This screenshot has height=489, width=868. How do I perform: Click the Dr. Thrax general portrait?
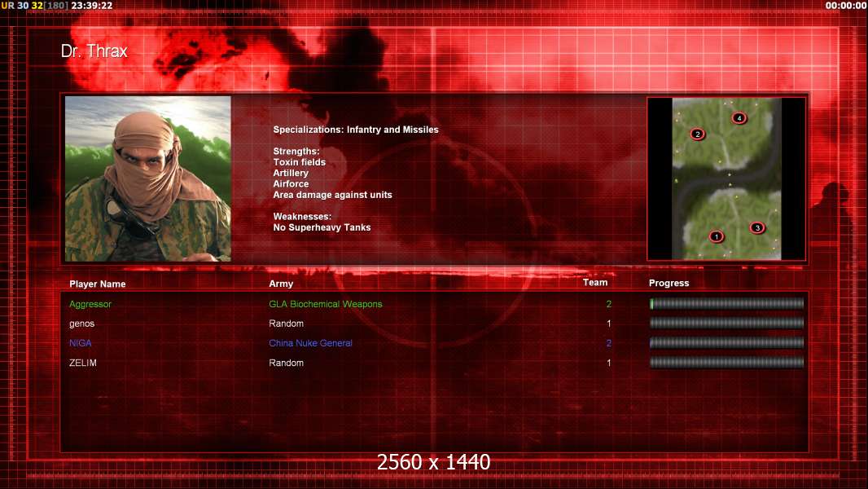point(148,178)
